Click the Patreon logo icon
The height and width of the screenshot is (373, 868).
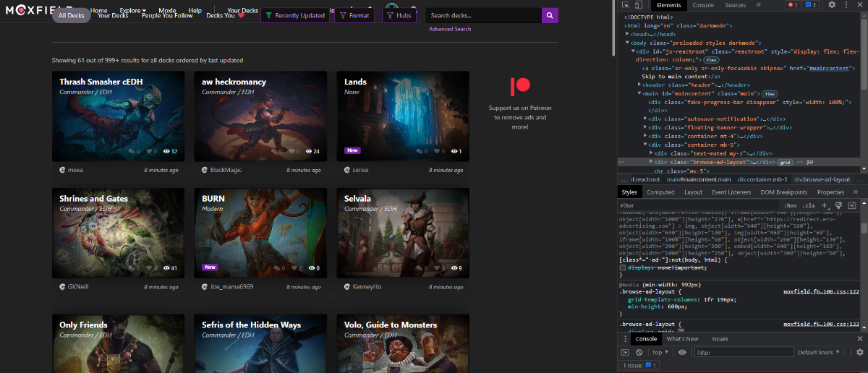point(519,87)
